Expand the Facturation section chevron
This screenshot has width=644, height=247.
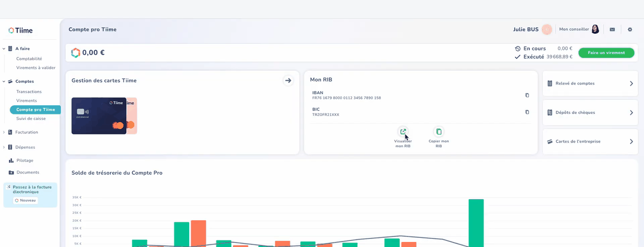click(x=4, y=133)
